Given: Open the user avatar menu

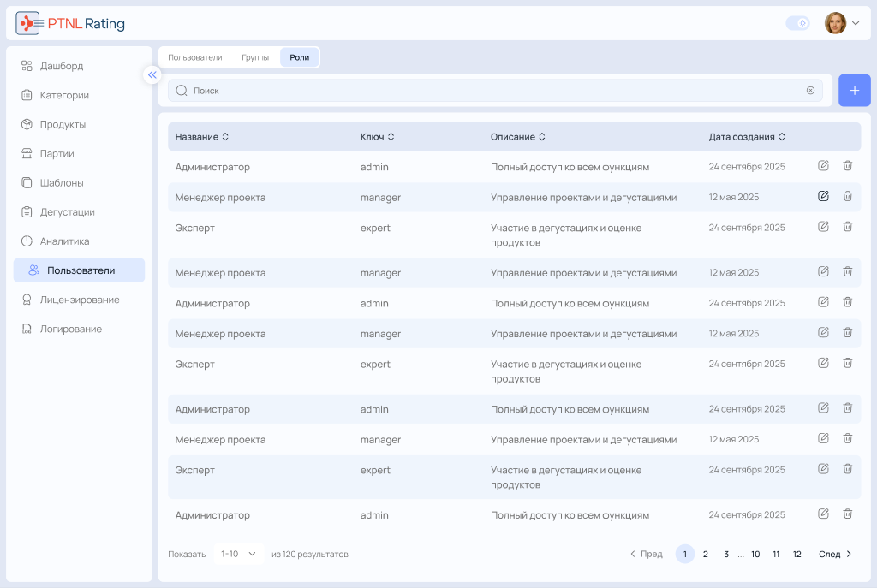Looking at the screenshot, I should click(842, 23).
